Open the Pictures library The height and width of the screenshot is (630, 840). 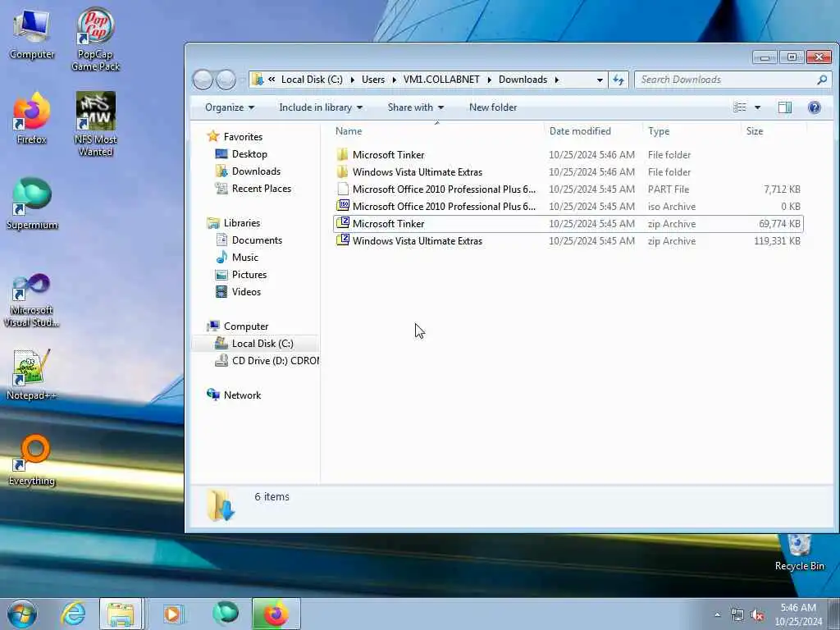point(241,275)
